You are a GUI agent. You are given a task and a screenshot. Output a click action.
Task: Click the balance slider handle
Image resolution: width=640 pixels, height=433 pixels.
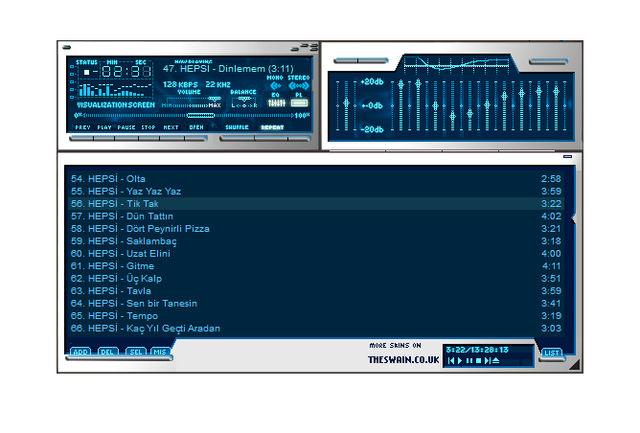coord(244,99)
